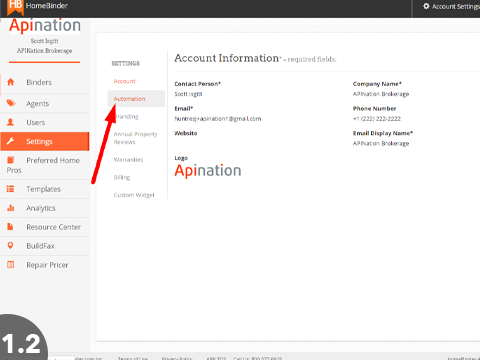
Task: Click the Resource Center document icon
Action: tap(10, 227)
